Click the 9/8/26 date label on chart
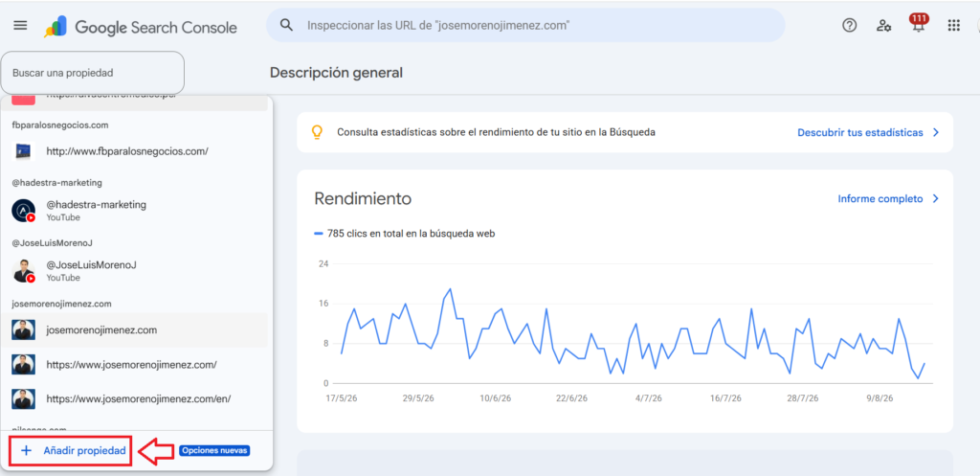This screenshot has height=476, width=980. (x=879, y=397)
